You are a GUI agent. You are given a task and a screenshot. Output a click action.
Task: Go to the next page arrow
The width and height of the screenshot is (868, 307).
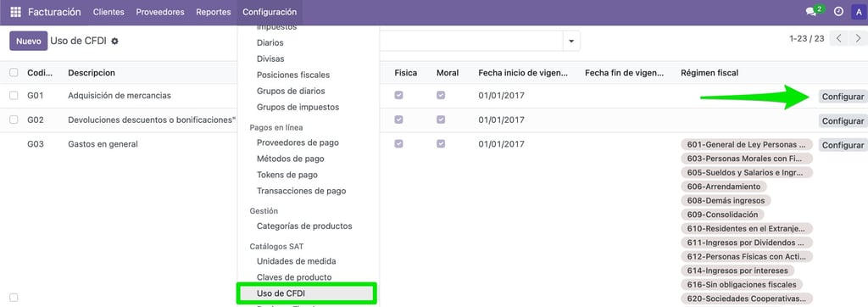click(858, 38)
